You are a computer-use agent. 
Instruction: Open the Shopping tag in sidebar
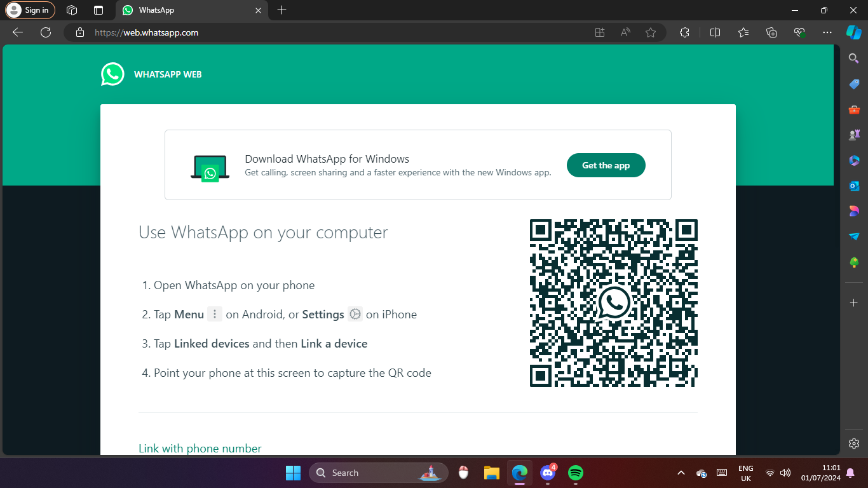click(x=854, y=85)
